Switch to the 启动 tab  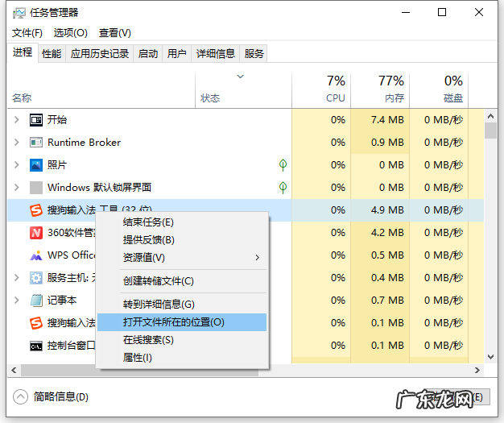pyautogui.click(x=148, y=53)
